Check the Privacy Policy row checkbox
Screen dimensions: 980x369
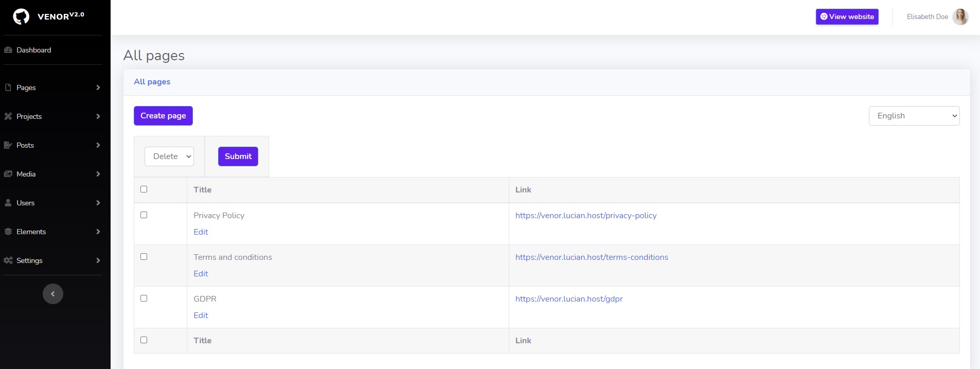click(x=144, y=215)
